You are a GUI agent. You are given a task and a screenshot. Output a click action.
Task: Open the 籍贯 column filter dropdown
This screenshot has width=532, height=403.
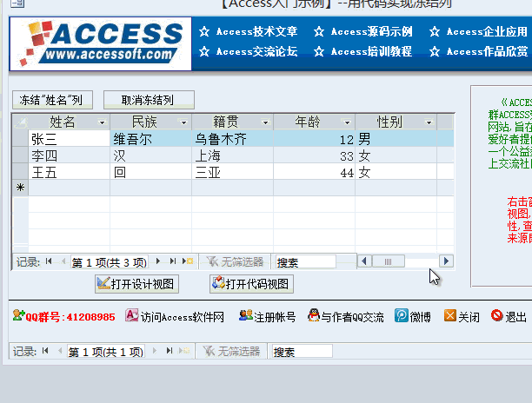[265, 122]
